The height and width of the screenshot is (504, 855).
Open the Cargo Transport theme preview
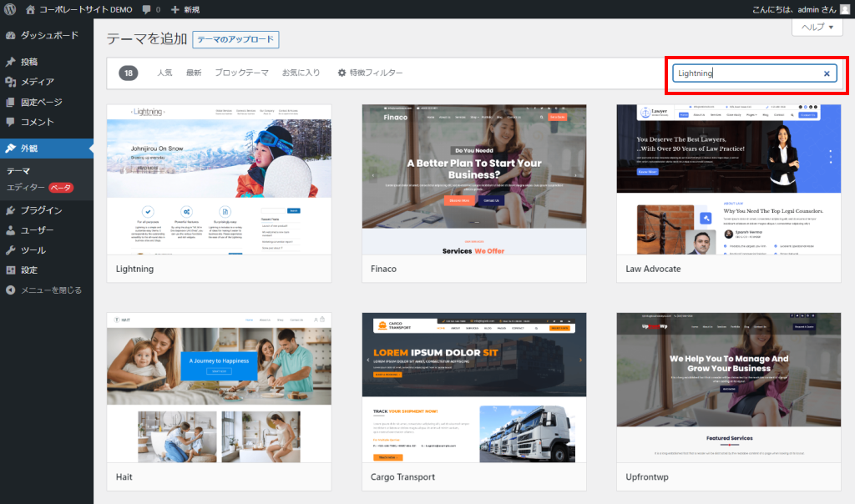point(474,388)
